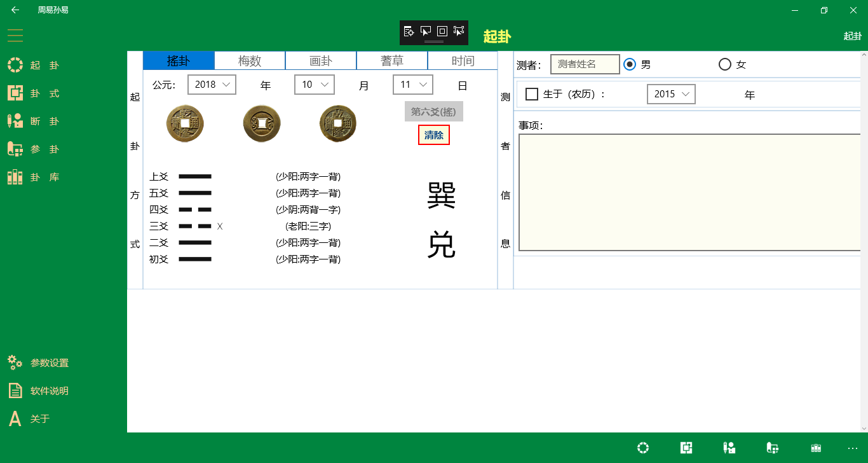Click the 初爻 line label

tap(159, 259)
